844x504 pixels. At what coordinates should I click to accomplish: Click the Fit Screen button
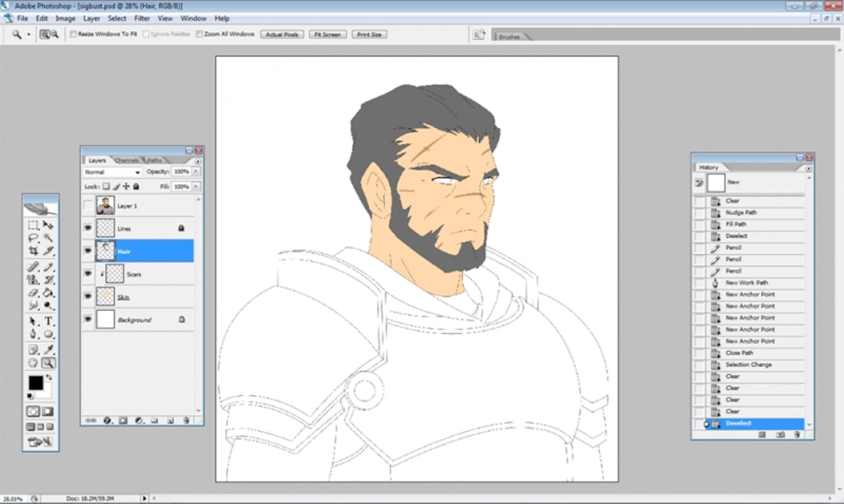pos(328,34)
